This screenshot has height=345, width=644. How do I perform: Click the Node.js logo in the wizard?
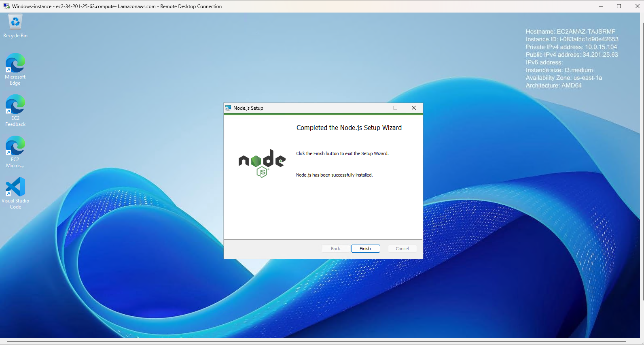pos(262,163)
